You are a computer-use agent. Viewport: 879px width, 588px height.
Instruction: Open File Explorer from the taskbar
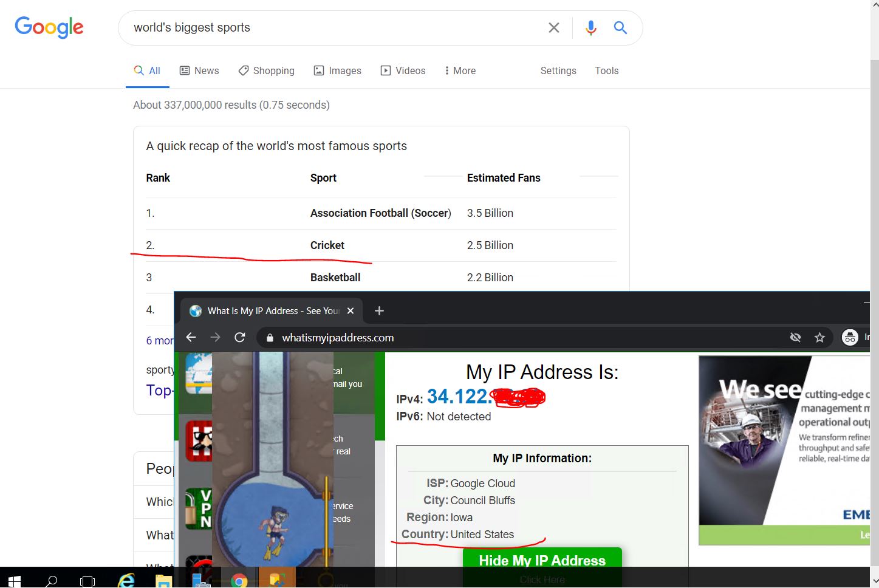pyautogui.click(x=163, y=581)
